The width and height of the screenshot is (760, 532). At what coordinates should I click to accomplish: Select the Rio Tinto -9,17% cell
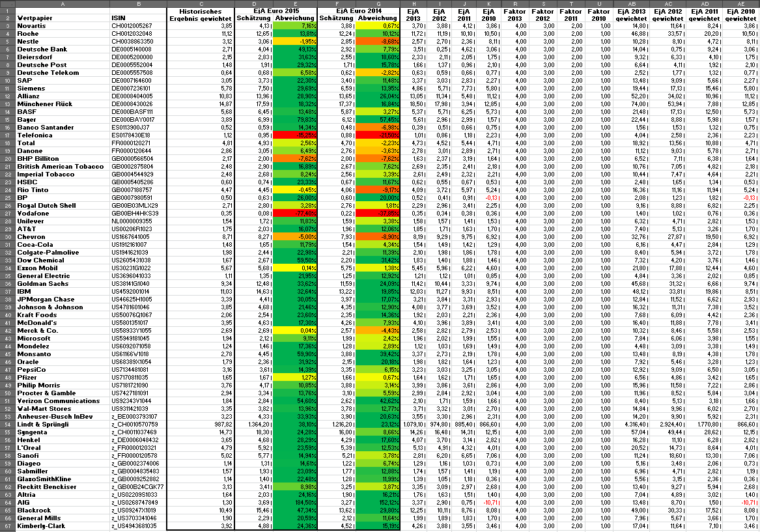[378, 190]
